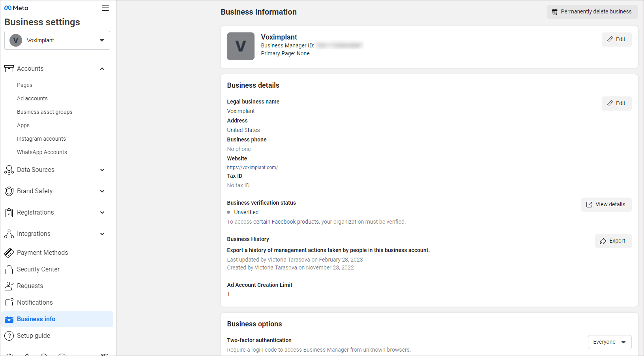
Task: Expand the Registrations chevron
Action: coord(102,213)
